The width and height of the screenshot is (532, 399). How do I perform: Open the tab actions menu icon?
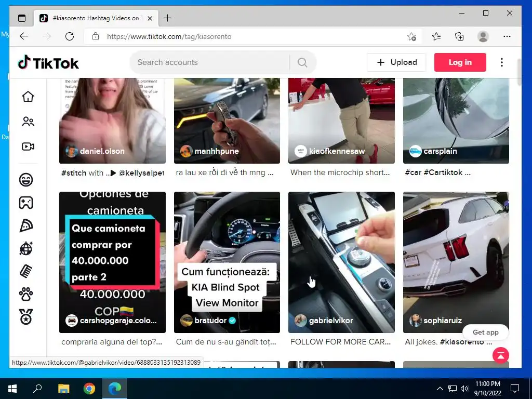(22, 18)
